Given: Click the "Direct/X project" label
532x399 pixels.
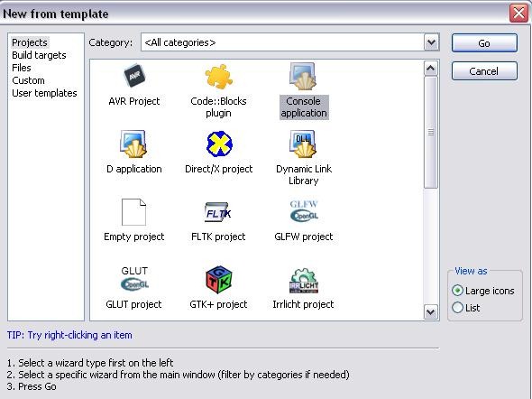Looking at the screenshot, I should click(x=218, y=169).
